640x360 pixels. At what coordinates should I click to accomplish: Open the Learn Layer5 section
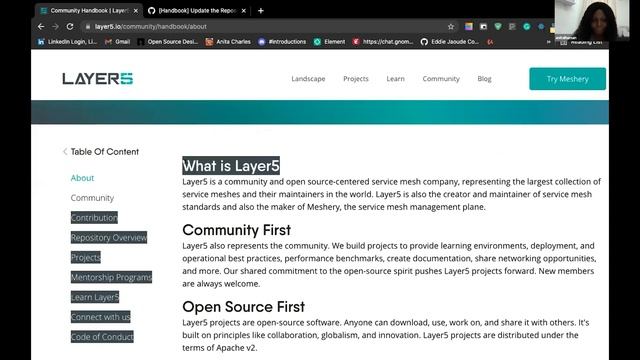[x=95, y=297]
